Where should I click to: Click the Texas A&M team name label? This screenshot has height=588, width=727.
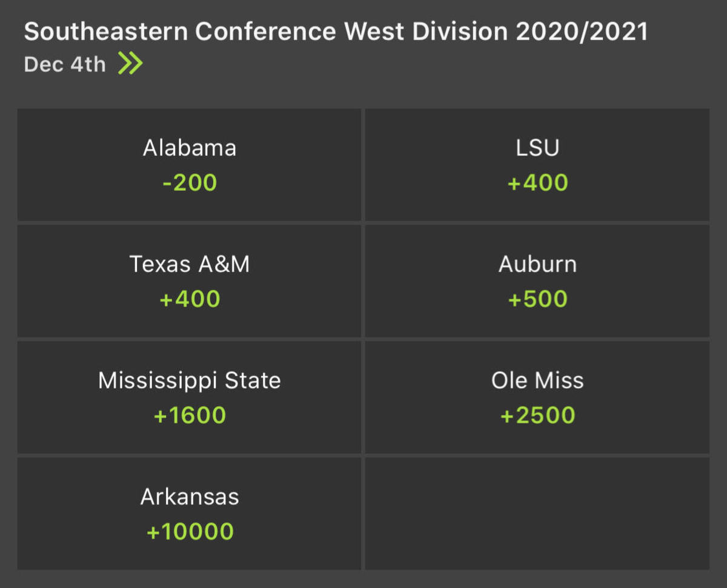click(190, 263)
